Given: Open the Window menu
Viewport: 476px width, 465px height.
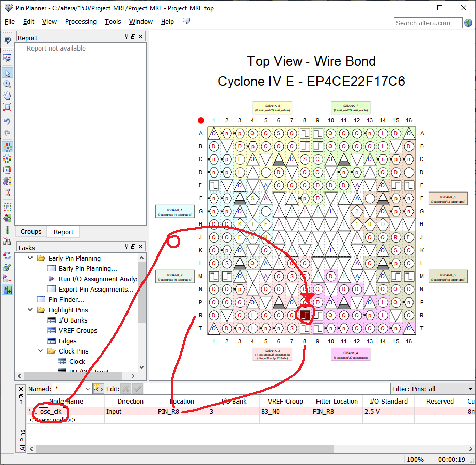Looking at the screenshot, I should 141,22.
